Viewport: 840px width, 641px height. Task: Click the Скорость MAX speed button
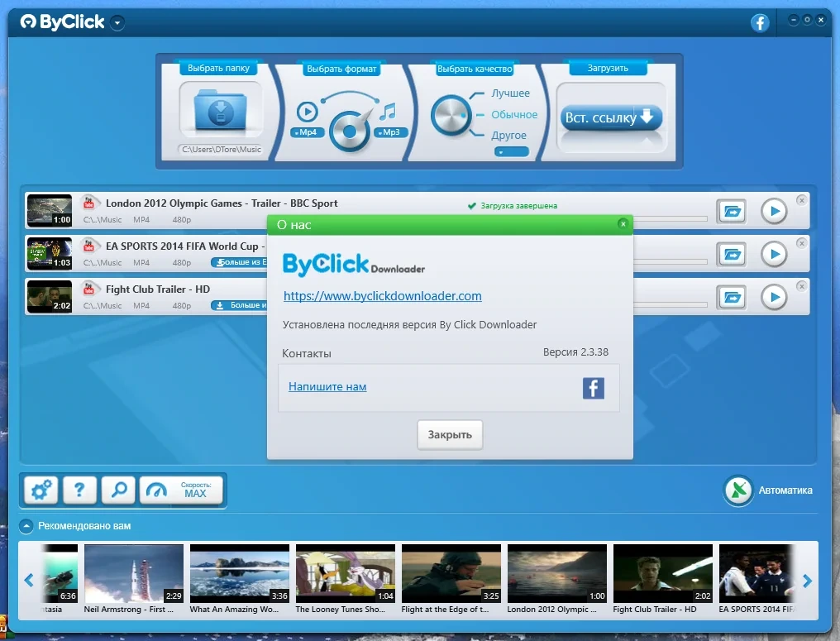[181, 490]
